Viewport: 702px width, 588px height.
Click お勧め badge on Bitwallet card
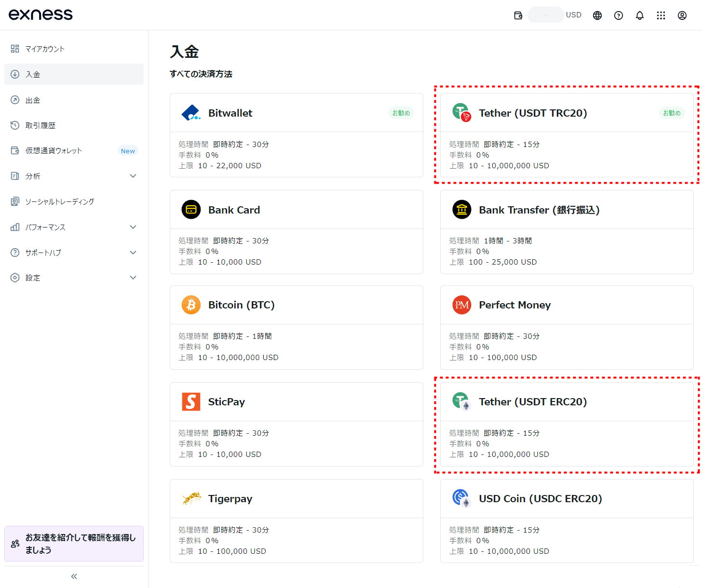pos(401,113)
